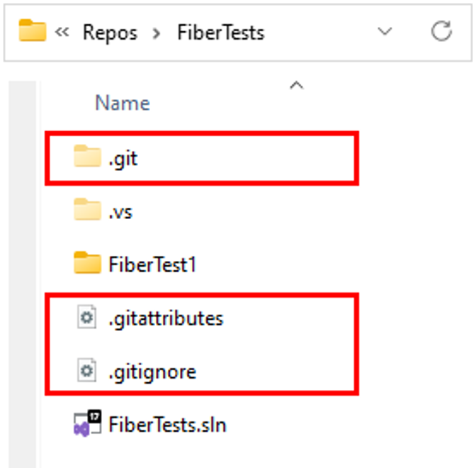Toggle sort order arrow above Name

pyautogui.click(x=296, y=85)
